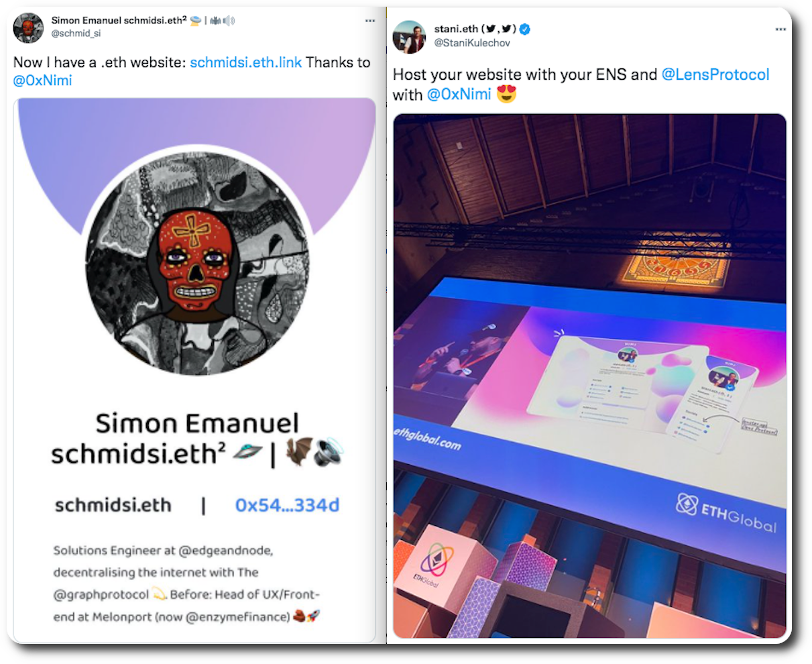Click the schmidsi.eth ENS name text

(113, 505)
